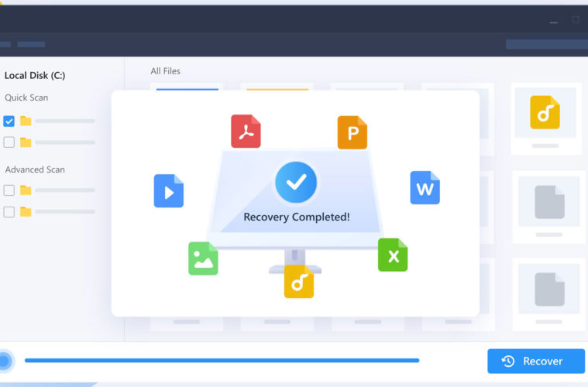The width and height of the screenshot is (588, 387).
Task: Open the All Files view label
Action: click(165, 71)
